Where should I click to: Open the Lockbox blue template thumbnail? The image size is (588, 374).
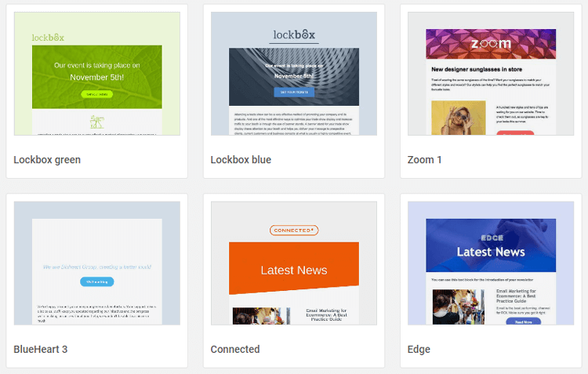(294, 74)
